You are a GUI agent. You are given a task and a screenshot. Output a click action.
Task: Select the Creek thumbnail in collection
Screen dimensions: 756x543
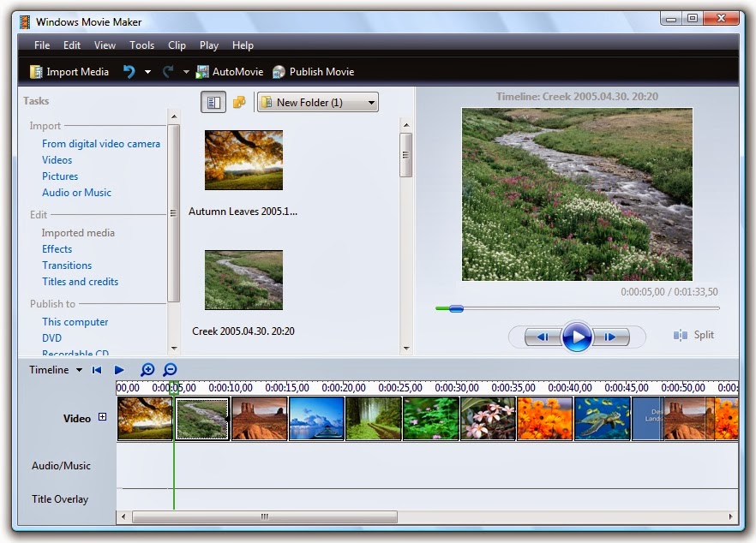243,280
